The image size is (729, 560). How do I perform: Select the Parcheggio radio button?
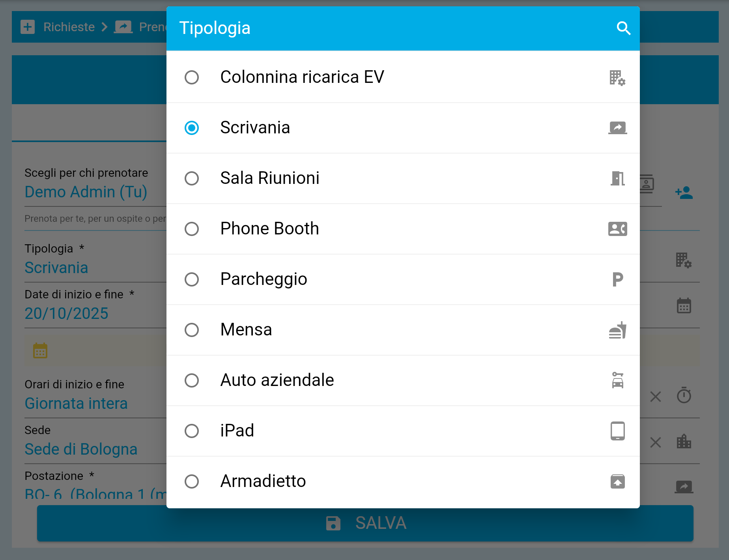point(192,279)
